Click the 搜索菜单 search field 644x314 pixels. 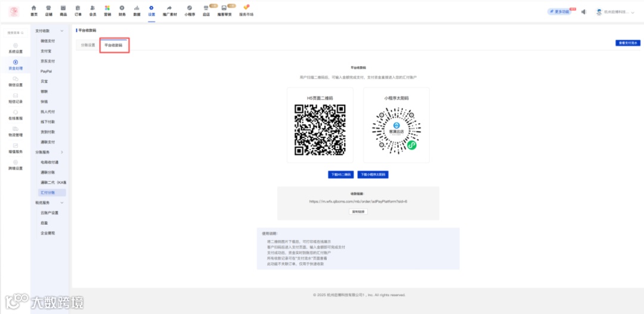[x=16, y=33]
